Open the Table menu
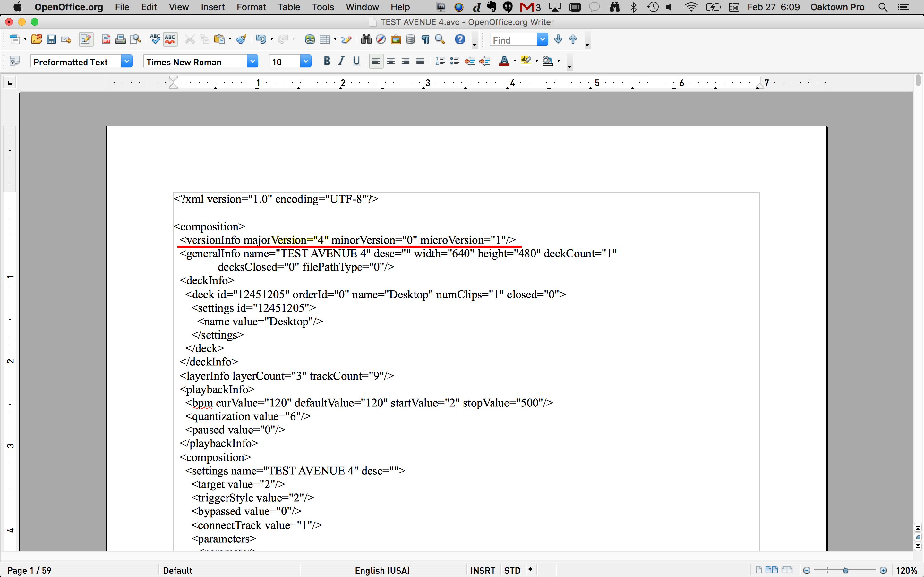The height and width of the screenshot is (577, 924). [x=289, y=7]
